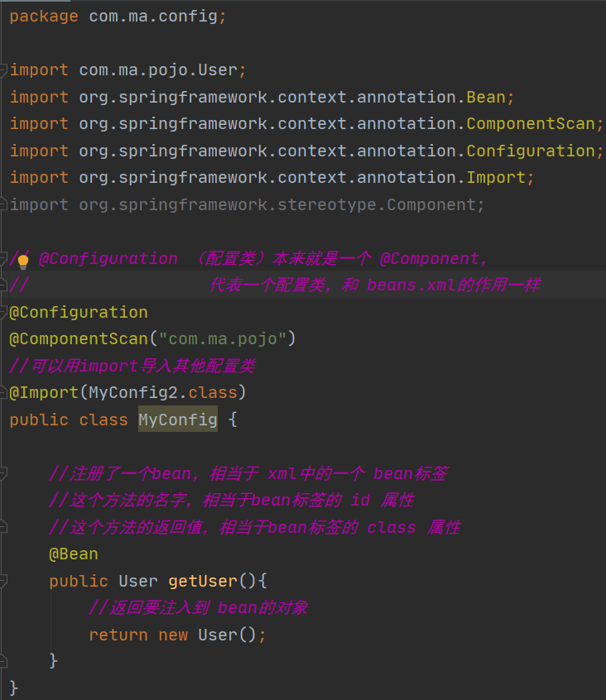
Task: Collapse the getUser method body
Action: [4, 581]
